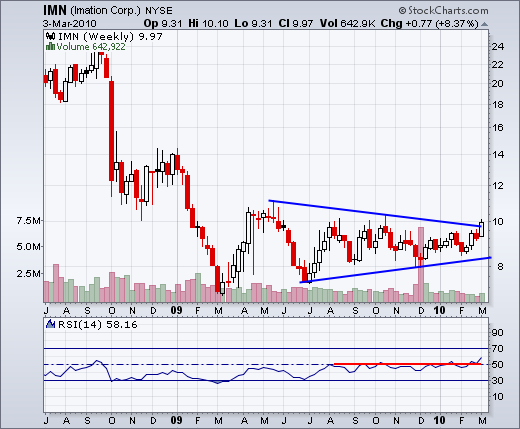Click the RSI(14) 58.16 legend text
520x429 pixels.
tap(98, 324)
